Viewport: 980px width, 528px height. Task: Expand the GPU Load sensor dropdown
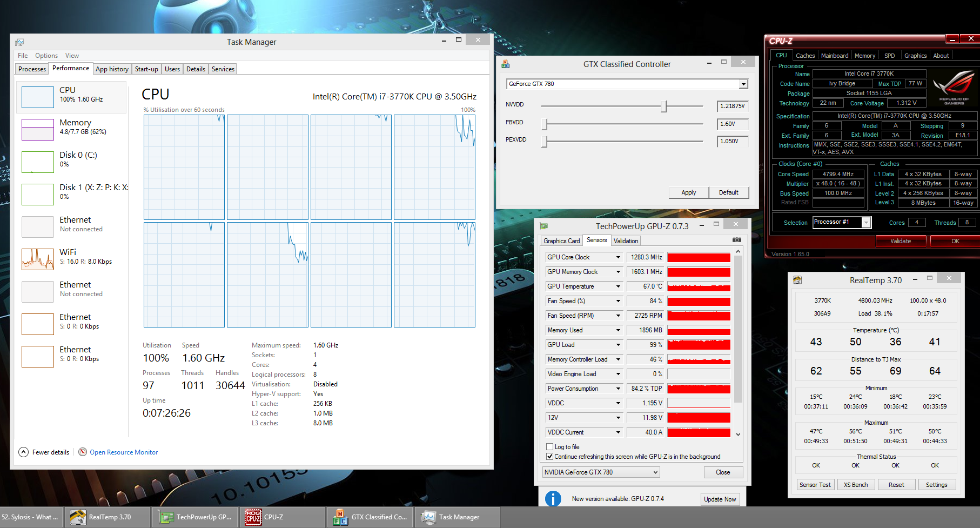[x=618, y=345]
